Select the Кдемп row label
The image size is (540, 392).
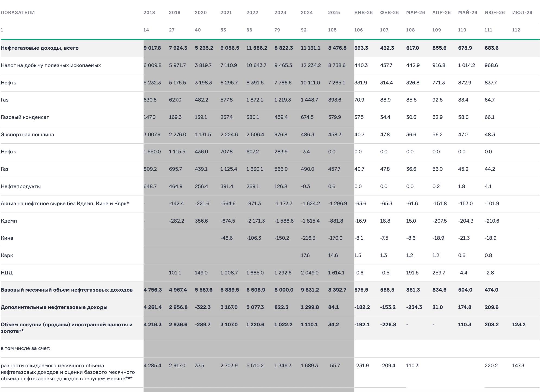coord(9,221)
